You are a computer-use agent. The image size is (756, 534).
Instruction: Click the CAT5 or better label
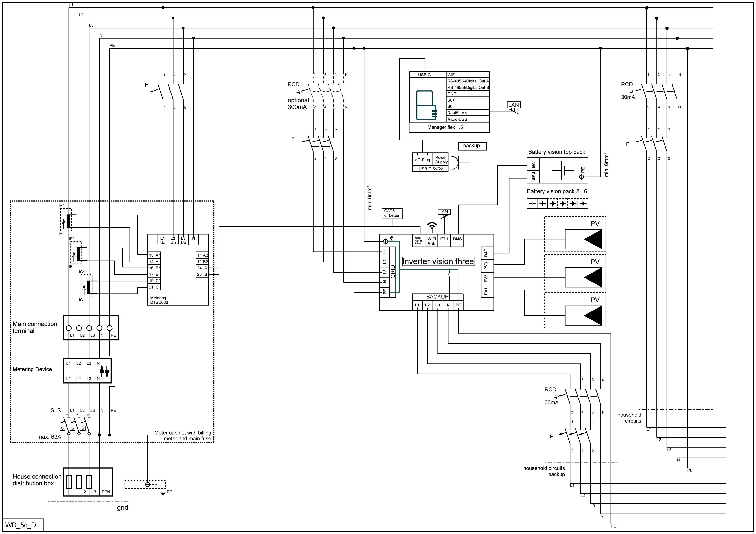point(392,213)
